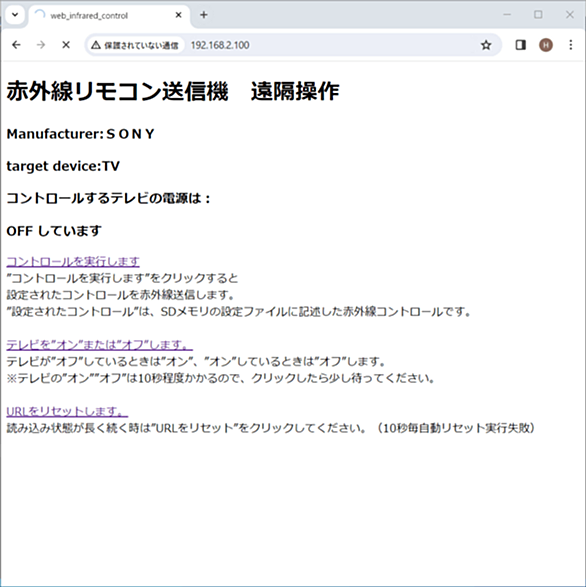This screenshot has width=586, height=587.
Task: Select the OFF しています status text
Action: 54,231
